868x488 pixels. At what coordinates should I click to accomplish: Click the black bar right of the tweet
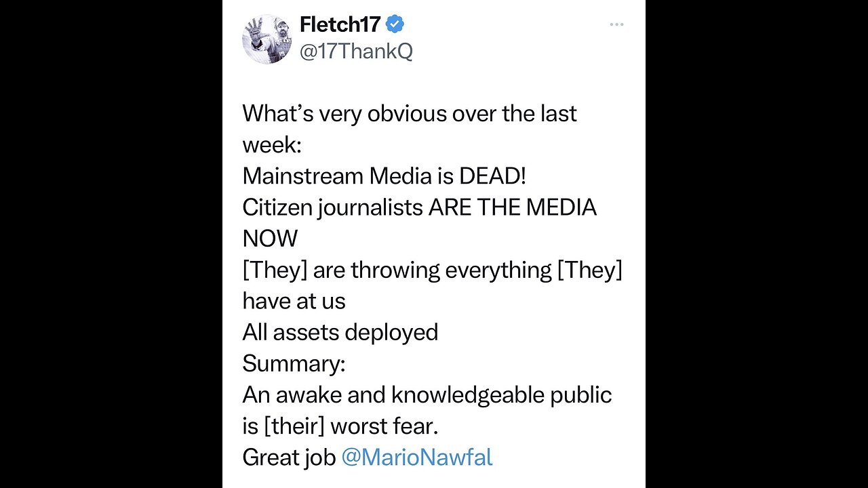click(x=756, y=244)
